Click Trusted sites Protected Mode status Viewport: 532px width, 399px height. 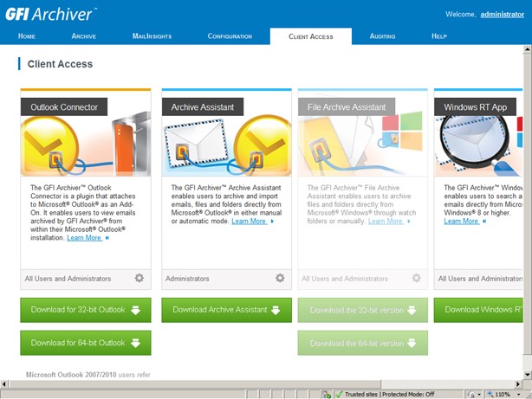pos(390,395)
